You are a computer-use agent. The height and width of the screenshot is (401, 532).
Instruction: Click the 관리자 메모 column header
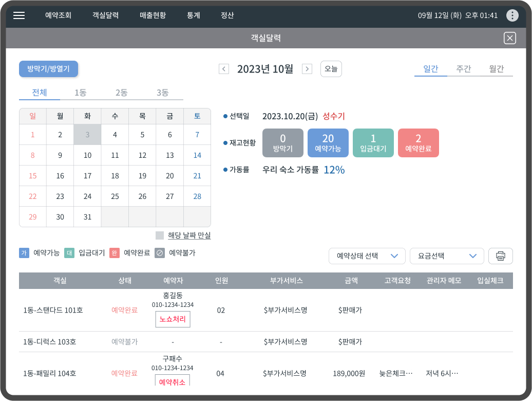click(x=444, y=281)
